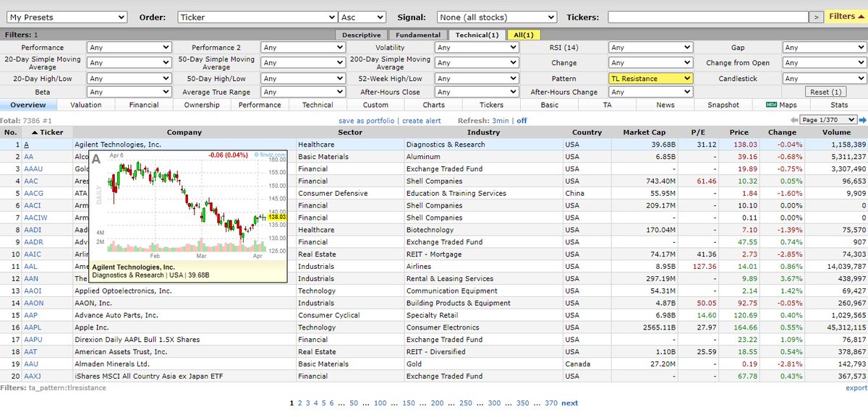Open the After-Hours Change dropdown
The image size is (868, 417).
click(651, 92)
